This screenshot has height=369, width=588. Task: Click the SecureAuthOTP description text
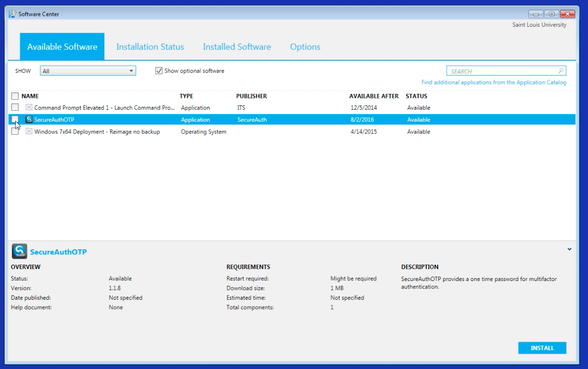479,282
